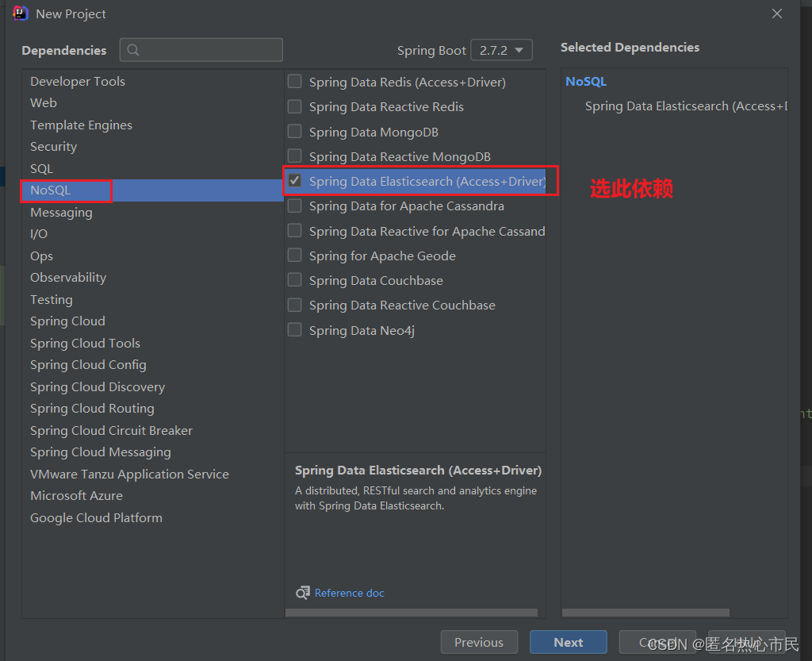The width and height of the screenshot is (812, 661).
Task: Enable Spring Data Reactive MongoDB
Action: point(294,156)
